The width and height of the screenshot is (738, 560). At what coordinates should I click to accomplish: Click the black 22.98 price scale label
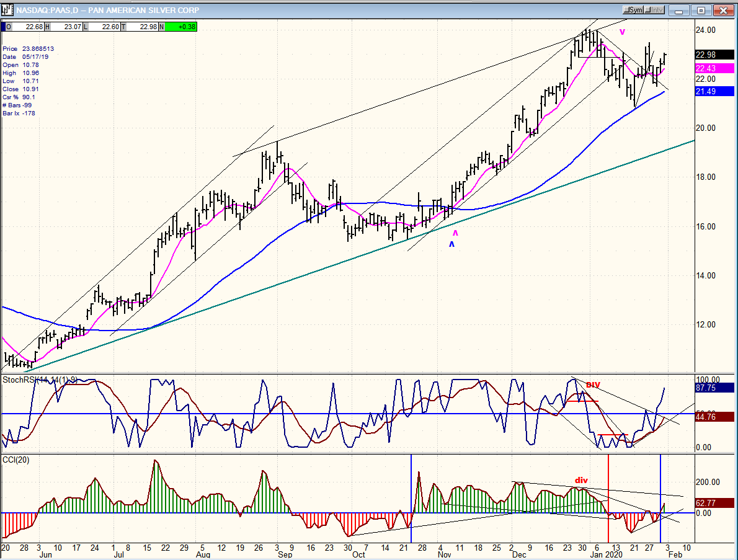714,55
